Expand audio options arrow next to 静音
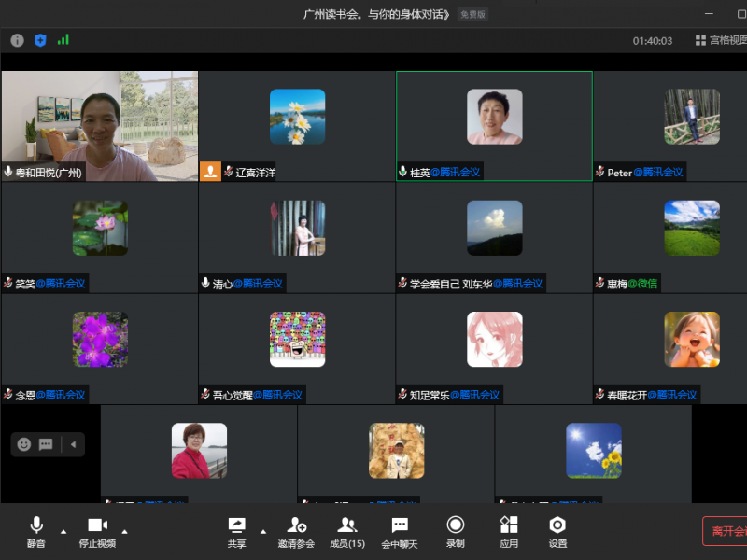 pos(63,532)
